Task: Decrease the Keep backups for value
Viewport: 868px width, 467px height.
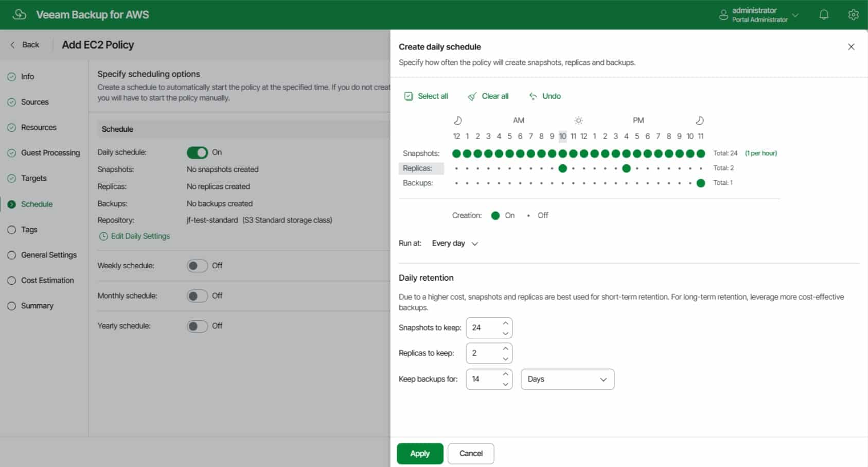Action: point(505,385)
